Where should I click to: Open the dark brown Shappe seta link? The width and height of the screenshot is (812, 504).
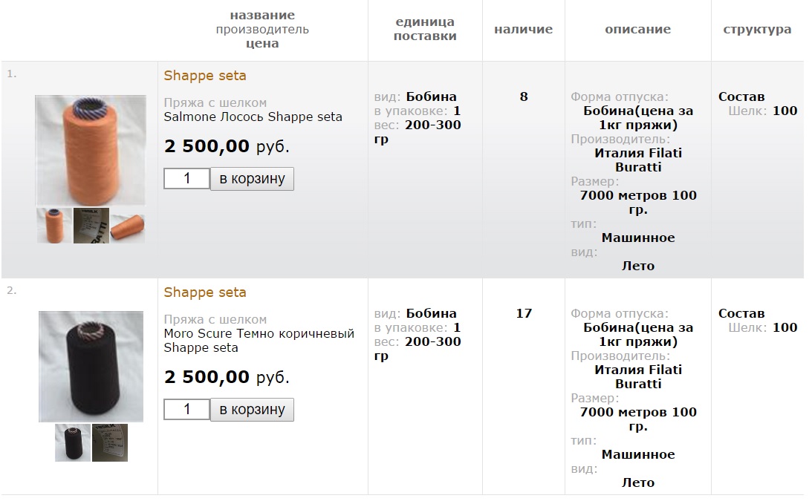(x=205, y=292)
